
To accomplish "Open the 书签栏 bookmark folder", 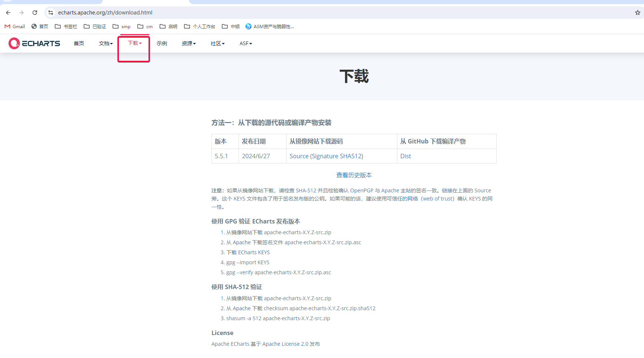I will (66, 26).
